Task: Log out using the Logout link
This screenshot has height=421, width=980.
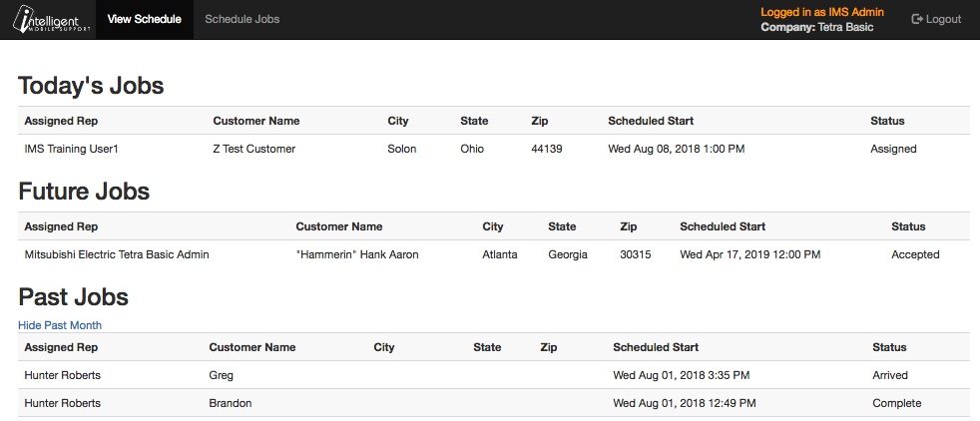Action: pos(936,19)
